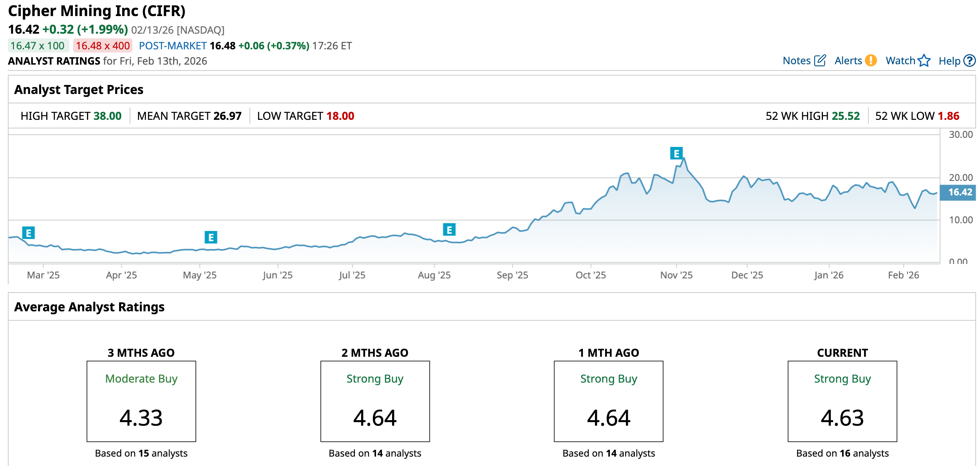Click the Cipher Mining Inc (CIFR) title

[96, 11]
